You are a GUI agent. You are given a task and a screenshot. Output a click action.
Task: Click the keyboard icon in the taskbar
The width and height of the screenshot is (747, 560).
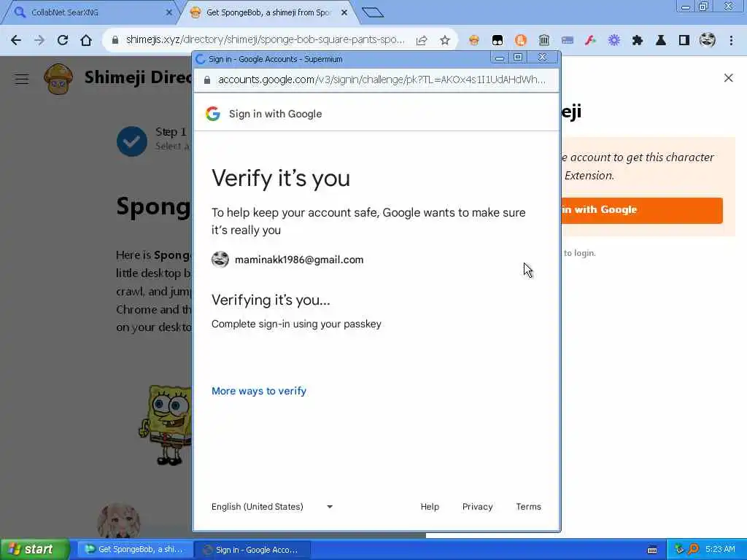[652, 550]
